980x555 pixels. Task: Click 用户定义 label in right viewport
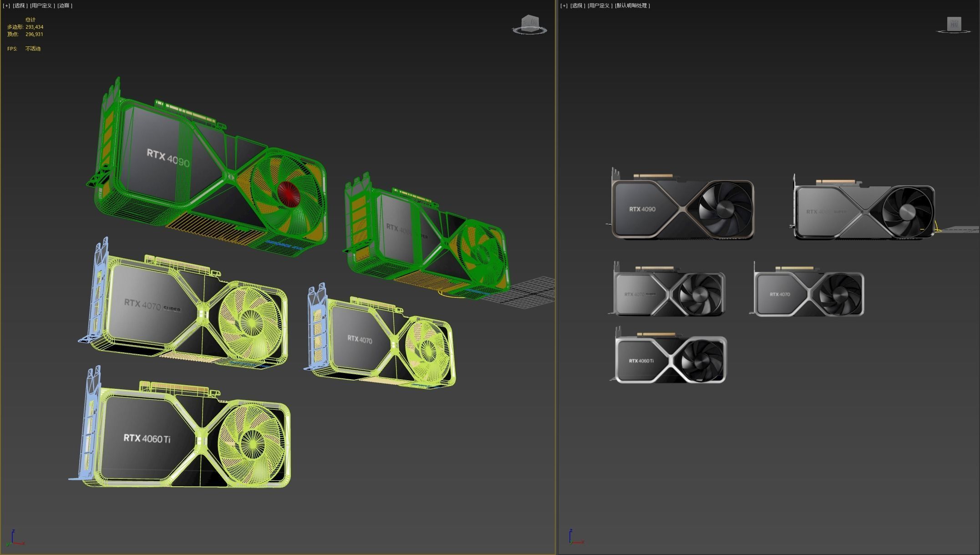599,5
